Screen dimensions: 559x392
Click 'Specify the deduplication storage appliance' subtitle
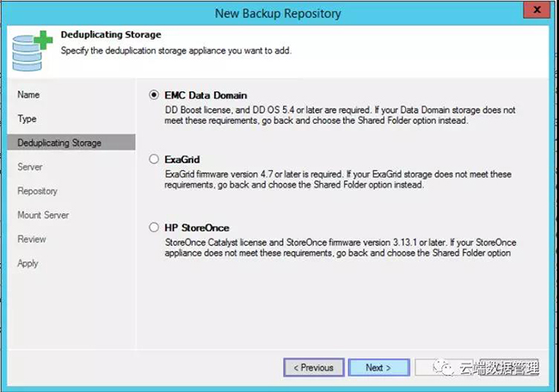pyautogui.click(x=176, y=51)
